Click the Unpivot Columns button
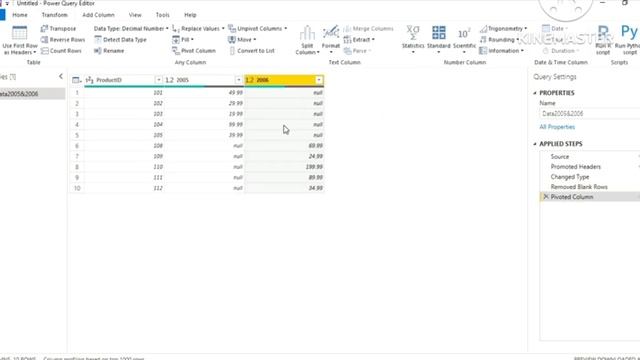 click(x=257, y=29)
